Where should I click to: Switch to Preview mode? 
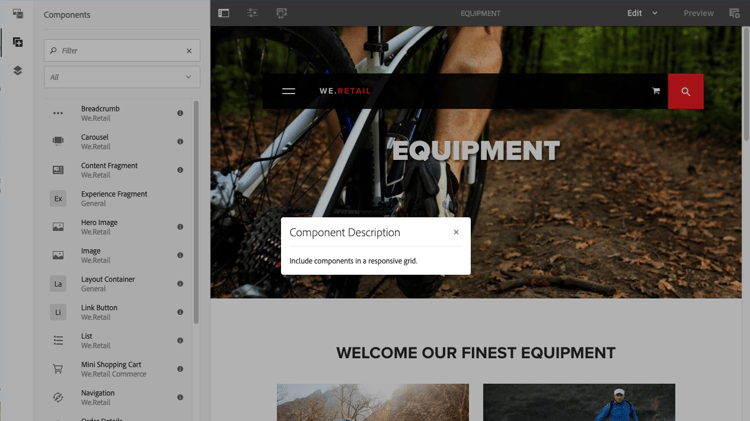pyautogui.click(x=698, y=13)
